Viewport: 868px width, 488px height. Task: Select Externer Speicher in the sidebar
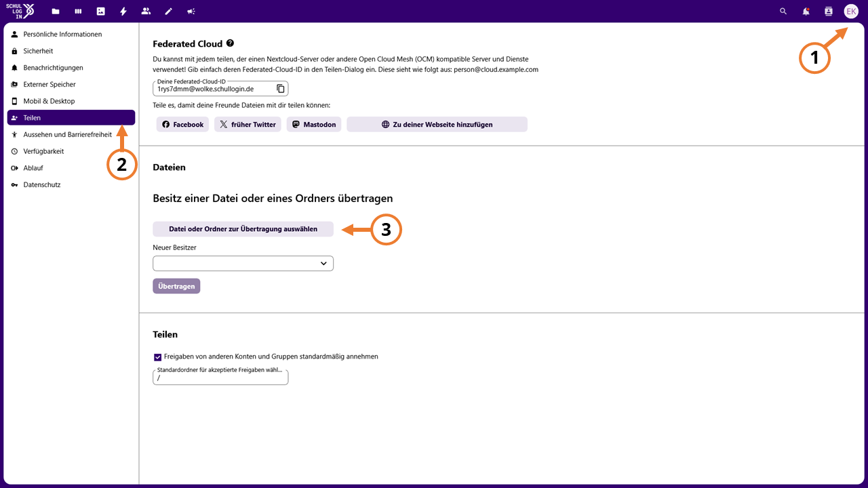[71, 84]
